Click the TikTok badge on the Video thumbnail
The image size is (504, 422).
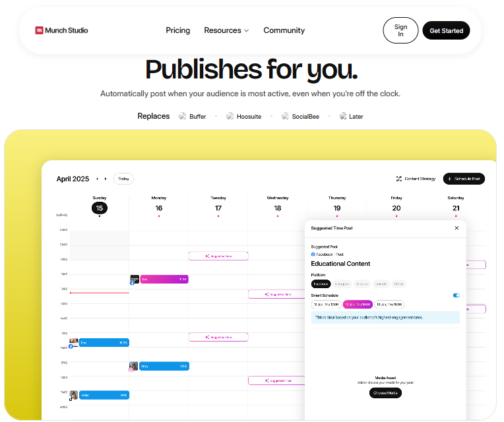point(71,399)
